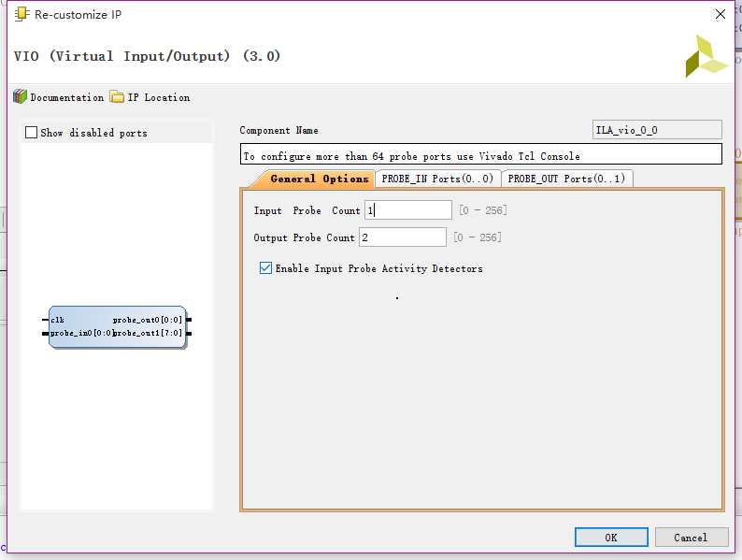Click the Component Name label
Screen dimensions: 742x560
(x=278, y=130)
